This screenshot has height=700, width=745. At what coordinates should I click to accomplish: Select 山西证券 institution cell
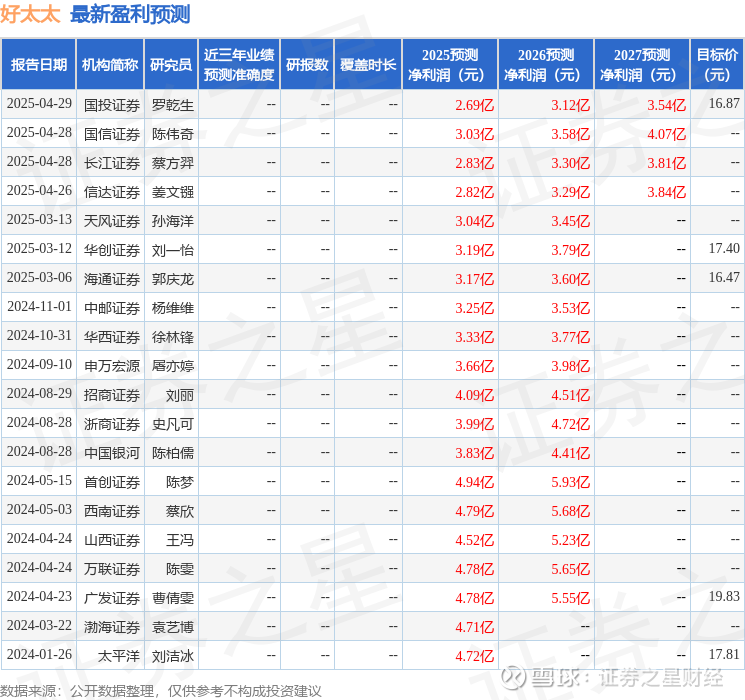coord(112,540)
